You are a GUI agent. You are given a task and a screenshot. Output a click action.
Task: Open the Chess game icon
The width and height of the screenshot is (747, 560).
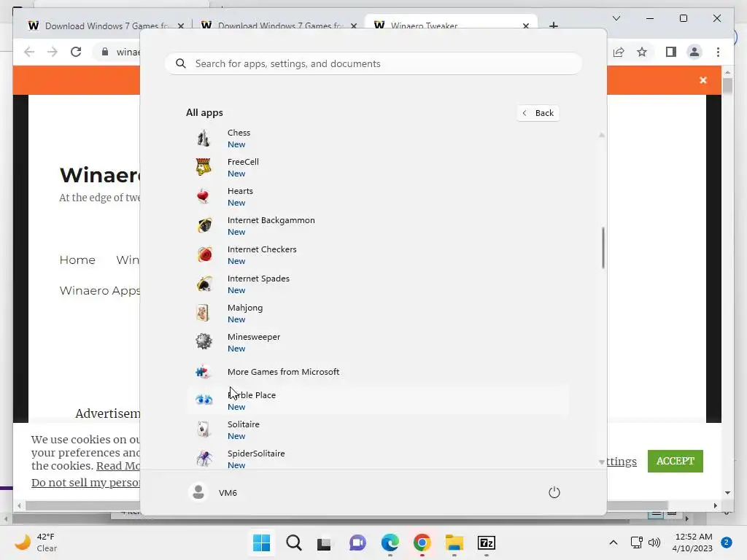tap(204, 138)
